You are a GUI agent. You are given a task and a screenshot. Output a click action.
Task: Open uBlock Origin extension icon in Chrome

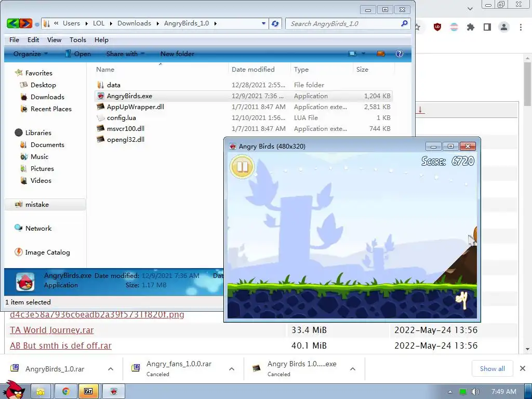point(437,27)
